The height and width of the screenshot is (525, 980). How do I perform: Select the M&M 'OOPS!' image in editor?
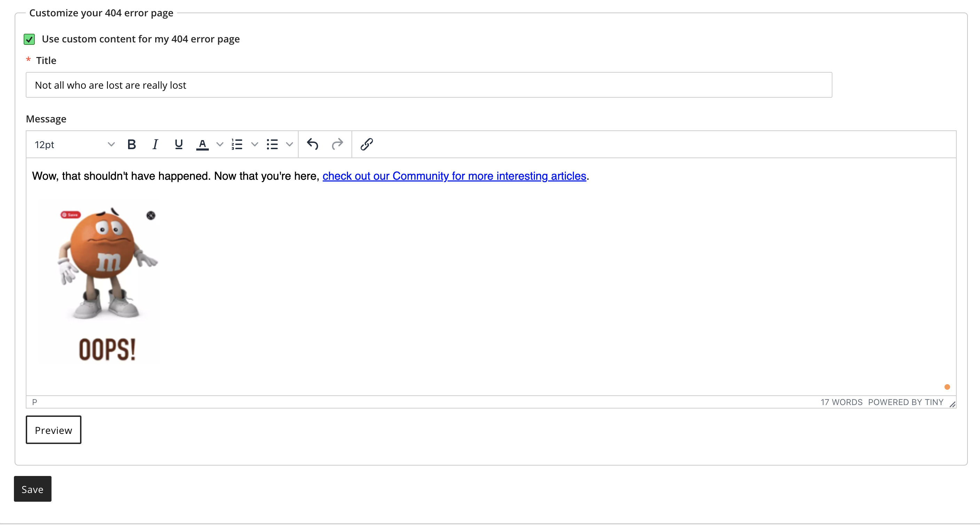(99, 282)
